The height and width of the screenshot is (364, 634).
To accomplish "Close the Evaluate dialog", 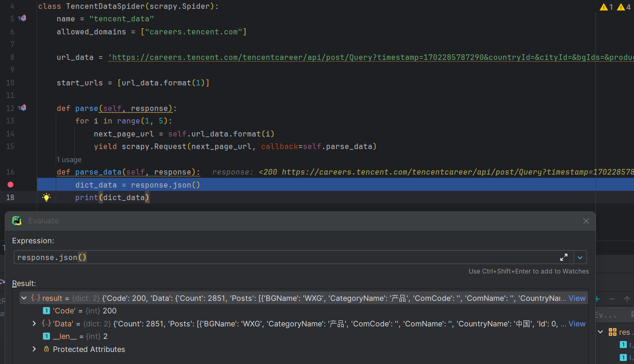I will pos(586,221).
